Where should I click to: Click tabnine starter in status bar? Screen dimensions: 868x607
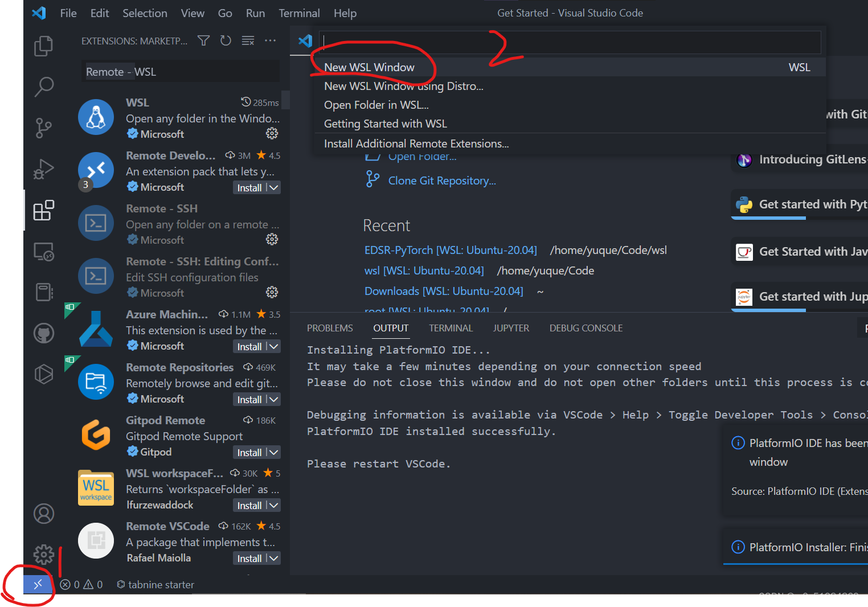(155, 584)
